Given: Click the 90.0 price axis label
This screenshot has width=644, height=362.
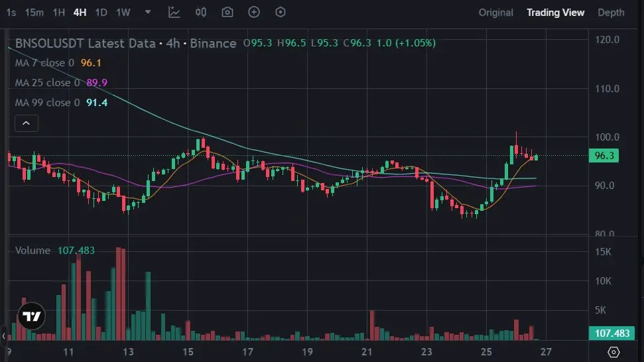Looking at the screenshot, I should 605,186.
